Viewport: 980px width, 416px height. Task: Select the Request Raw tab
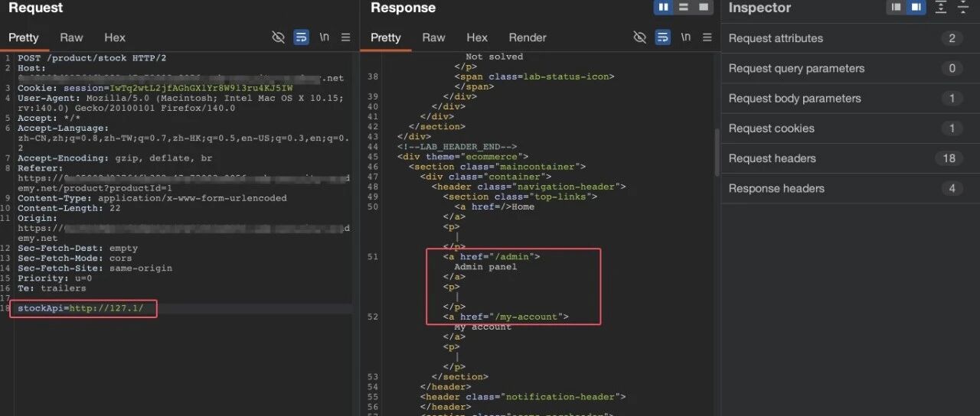tap(72, 37)
